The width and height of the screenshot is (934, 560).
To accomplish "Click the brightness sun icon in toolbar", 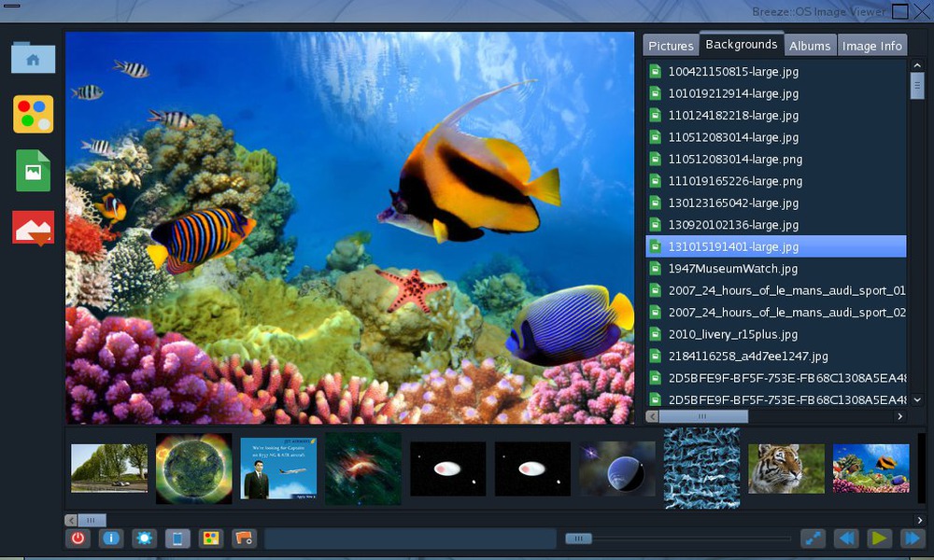I will pyautogui.click(x=145, y=539).
